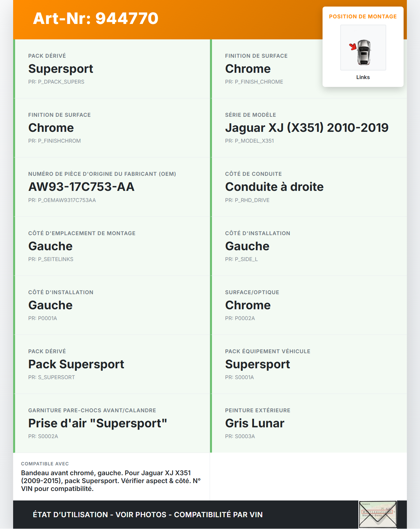Select the Prise d'air "Supersport" entry

(x=97, y=423)
